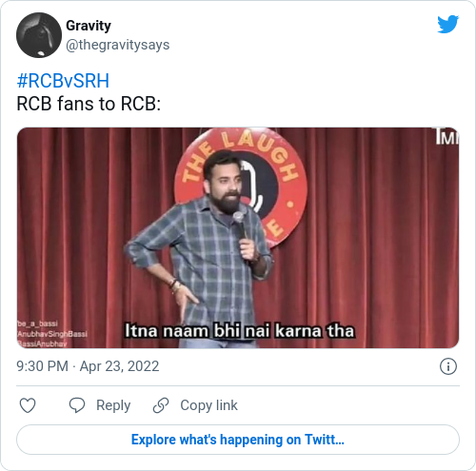
Task: Click the tweet text 'RCB fans to RCB:'
Action: click(x=89, y=104)
